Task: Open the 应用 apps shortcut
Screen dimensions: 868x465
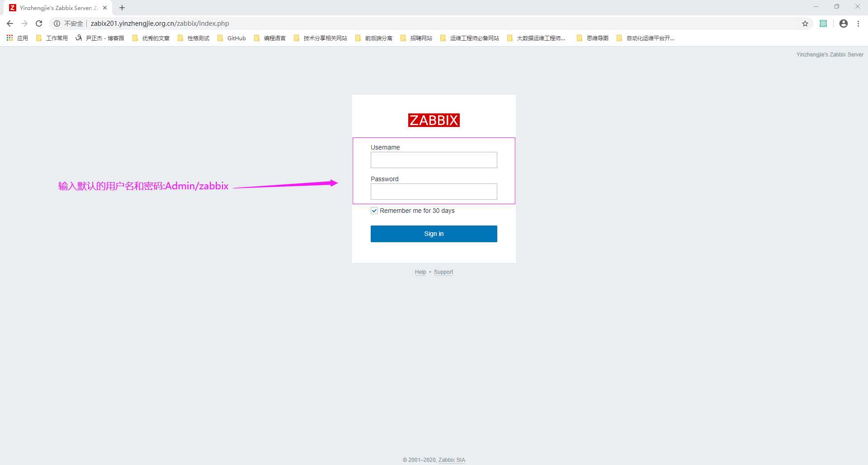Action: (x=17, y=38)
